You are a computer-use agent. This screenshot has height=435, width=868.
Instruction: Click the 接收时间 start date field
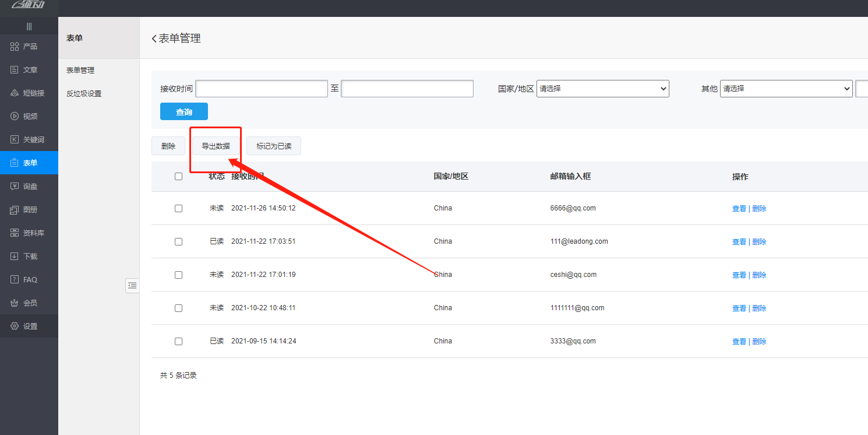coord(262,89)
